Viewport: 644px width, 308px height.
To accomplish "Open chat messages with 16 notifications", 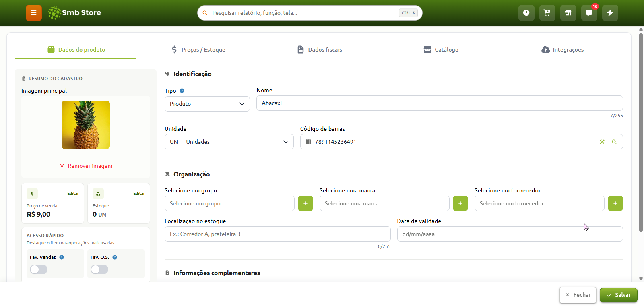I will point(589,13).
